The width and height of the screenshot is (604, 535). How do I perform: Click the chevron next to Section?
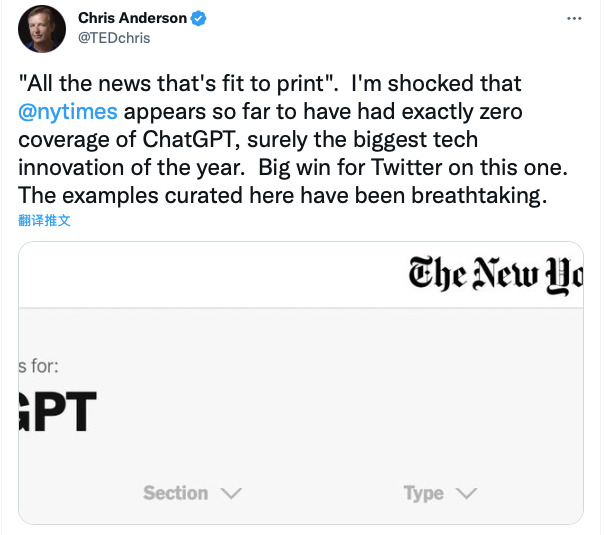click(230, 493)
